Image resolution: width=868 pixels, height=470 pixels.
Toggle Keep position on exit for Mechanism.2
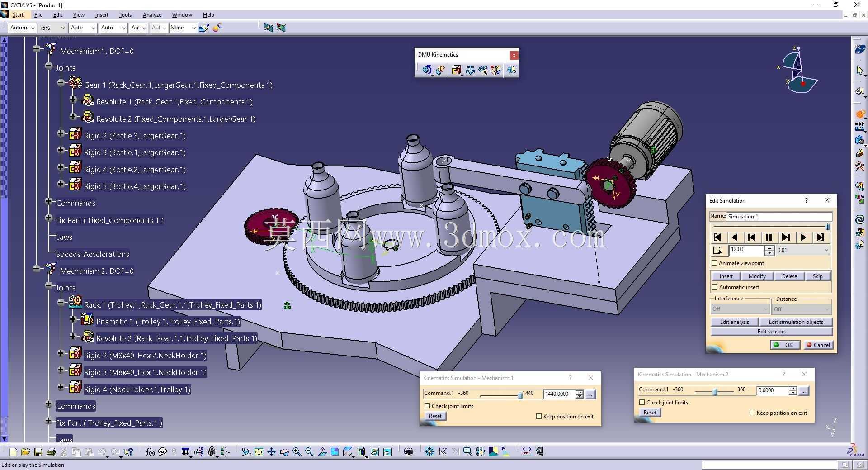tap(752, 413)
